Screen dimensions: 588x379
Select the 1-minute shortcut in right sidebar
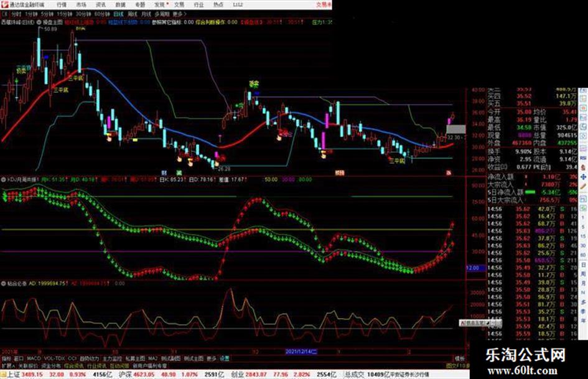(583, 217)
